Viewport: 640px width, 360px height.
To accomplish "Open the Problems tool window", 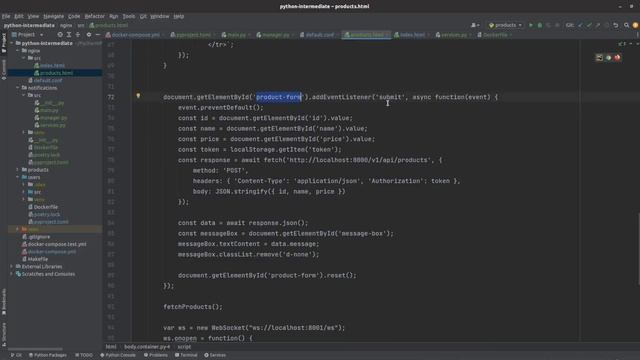I will (x=156, y=355).
